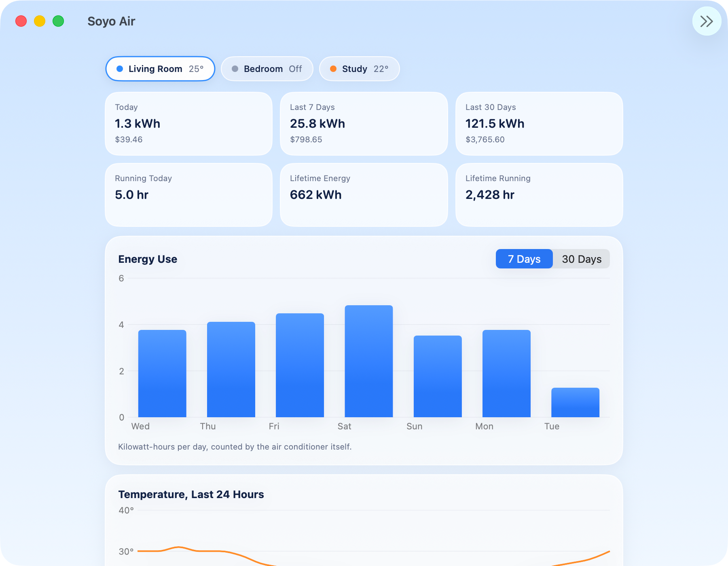Viewport: 728px width, 566px height.
Task: Click the Sunday energy bar
Action: click(438, 376)
